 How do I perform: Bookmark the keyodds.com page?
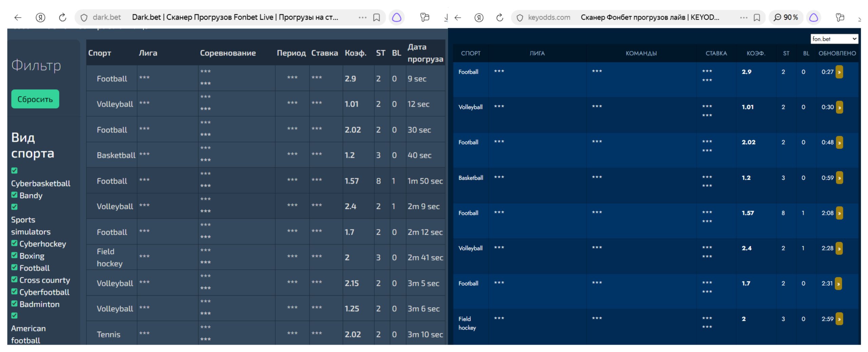(756, 17)
